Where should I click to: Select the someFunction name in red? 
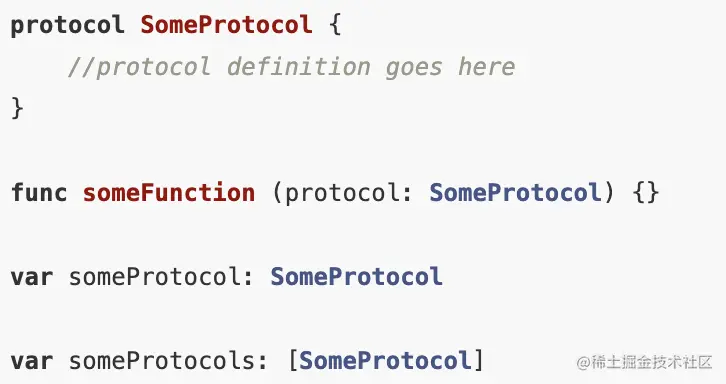click(x=169, y=192)
